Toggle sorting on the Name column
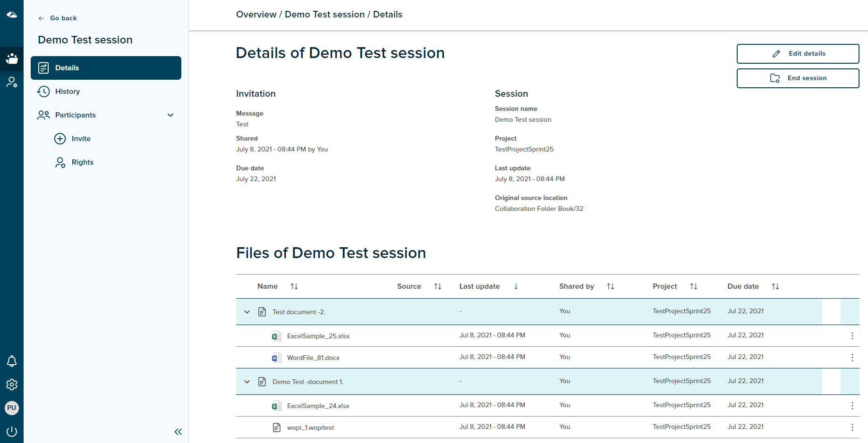Viewport: 868px width, 443px height. tap(294, 286)
